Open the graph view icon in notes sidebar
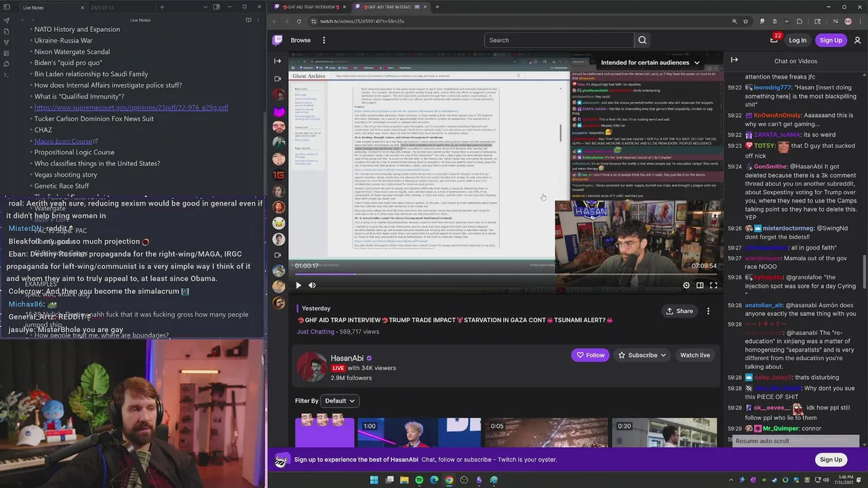The image size is (868, 488). (x=6, y=42)
